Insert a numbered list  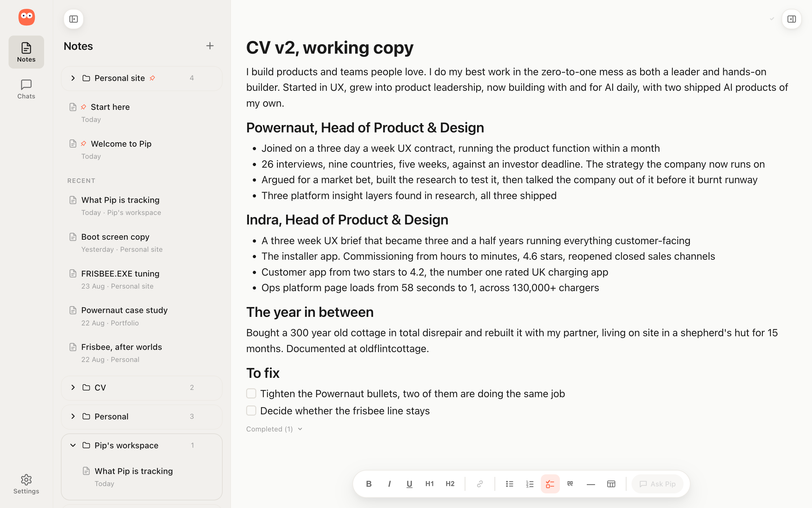pos(530,484)
